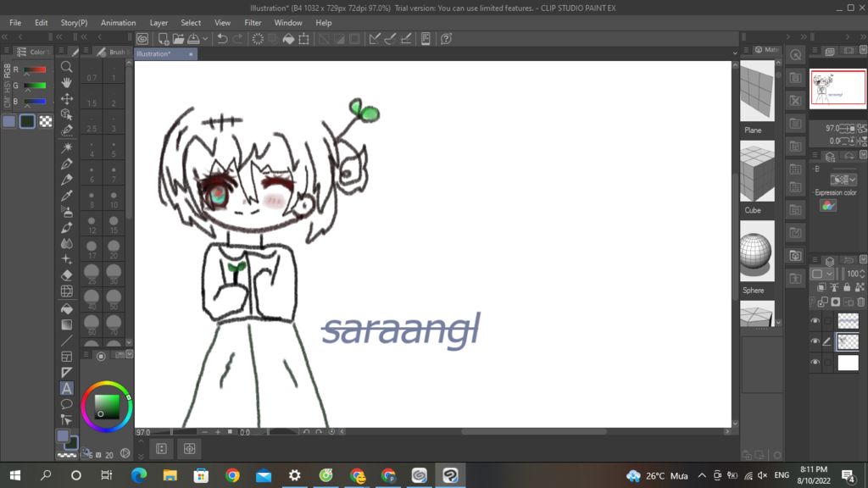Click the Navigator canvas preview thumbnail
This screenshot has width=868, height=488.
tap(837, 88)
